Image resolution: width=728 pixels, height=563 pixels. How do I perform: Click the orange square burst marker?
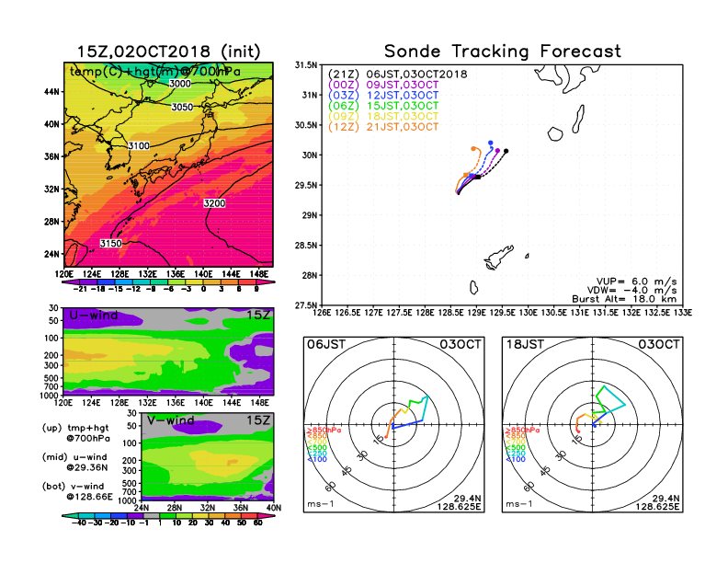(x=466, y=175)
